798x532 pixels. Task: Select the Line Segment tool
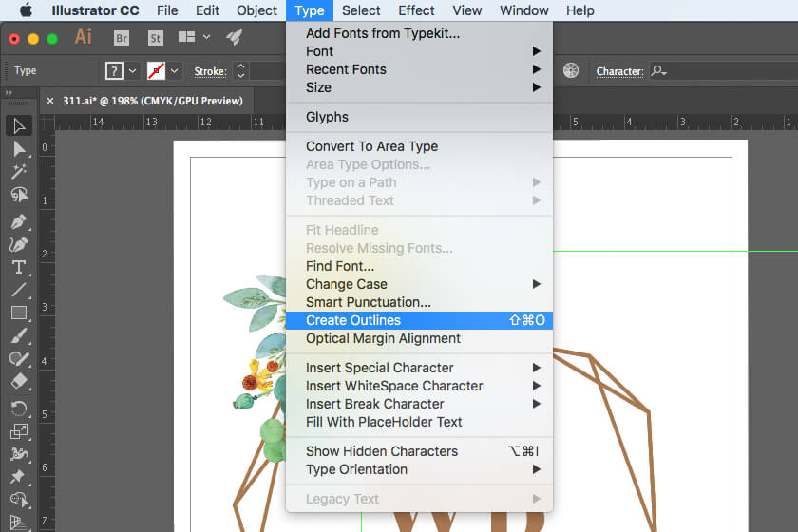pos(19,290)
